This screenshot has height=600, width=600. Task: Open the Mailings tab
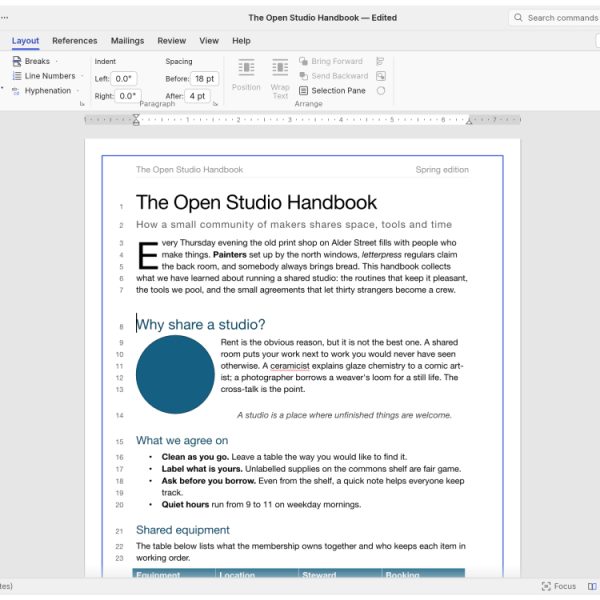pos(127,41)
